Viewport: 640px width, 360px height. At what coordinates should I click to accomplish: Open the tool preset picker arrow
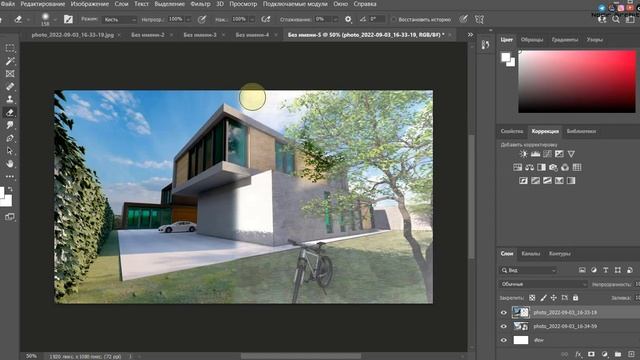click(x=28, y=19)
